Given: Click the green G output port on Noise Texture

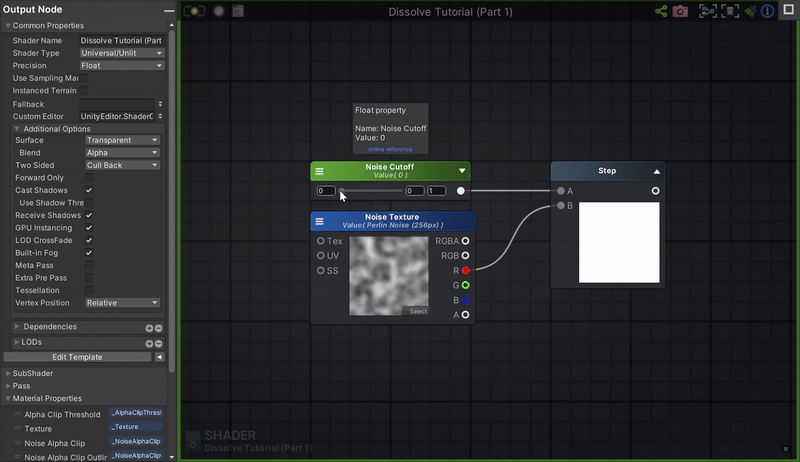Looking at the screenshot, I should [x=465, y=285].
